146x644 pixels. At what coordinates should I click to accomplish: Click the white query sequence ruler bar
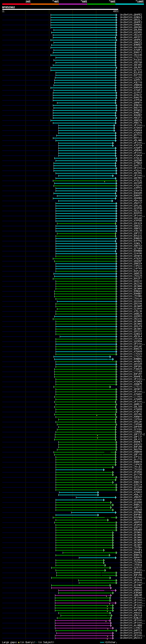[x=60, y=10]
